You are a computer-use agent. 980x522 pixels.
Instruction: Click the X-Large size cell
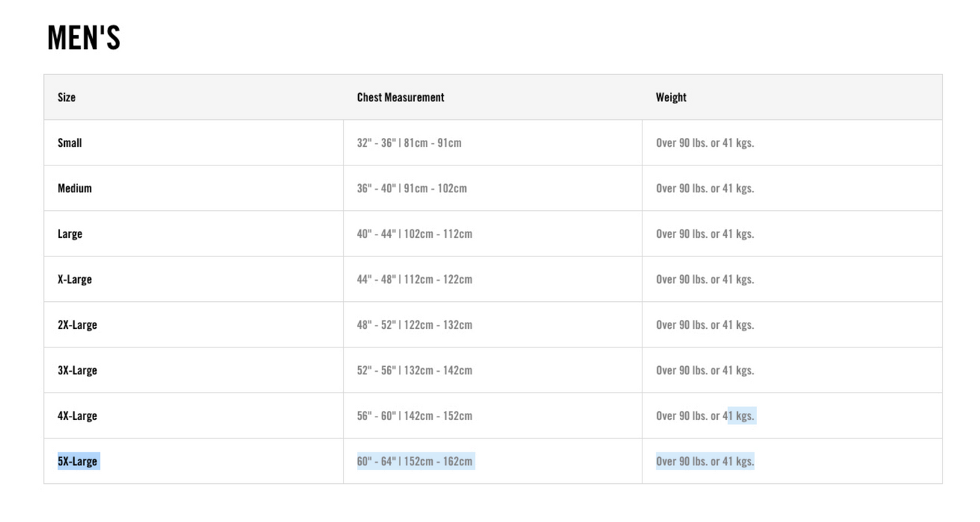point(75,279)
